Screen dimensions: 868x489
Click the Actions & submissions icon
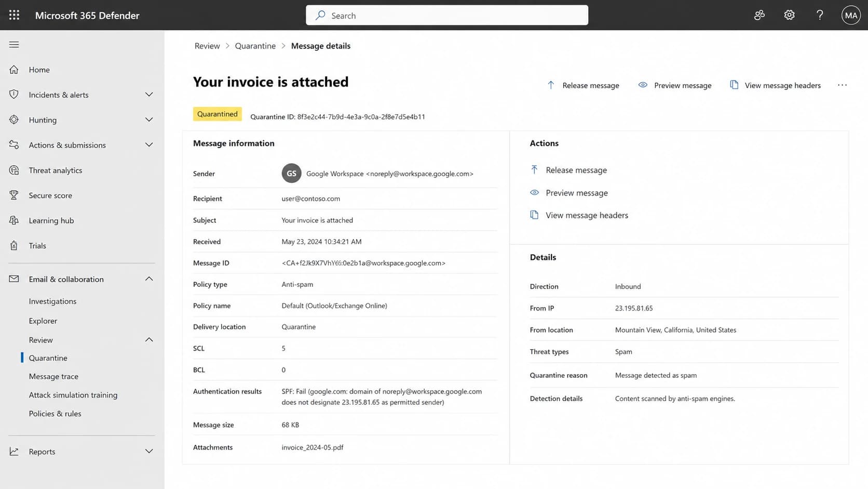point(14,145)
